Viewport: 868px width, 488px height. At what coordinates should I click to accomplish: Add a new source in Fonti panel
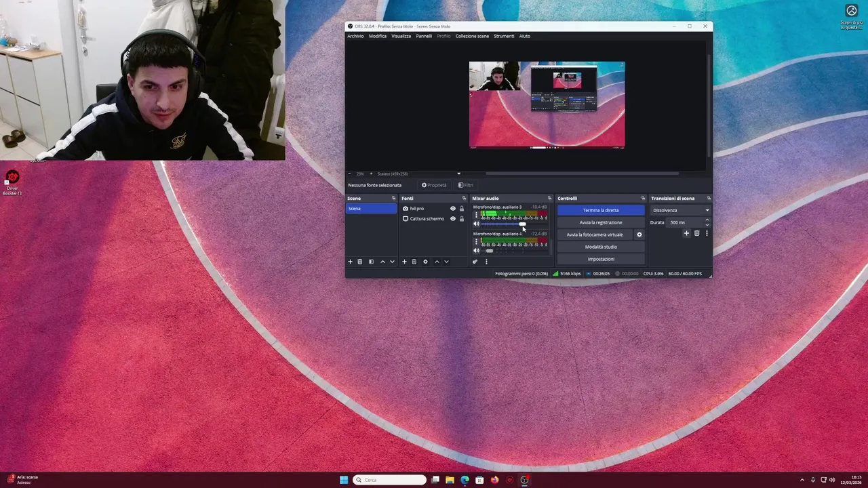(x=405, y=262)
